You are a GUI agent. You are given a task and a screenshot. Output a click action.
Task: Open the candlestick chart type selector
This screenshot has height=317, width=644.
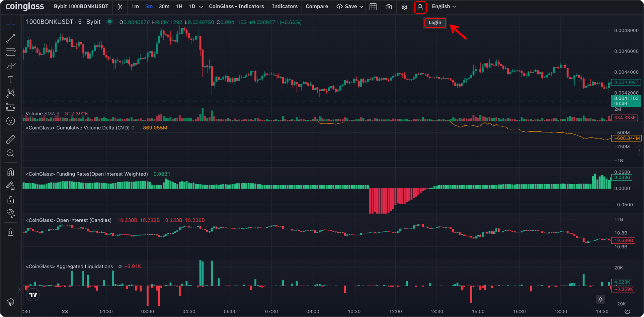coord(120,7)
